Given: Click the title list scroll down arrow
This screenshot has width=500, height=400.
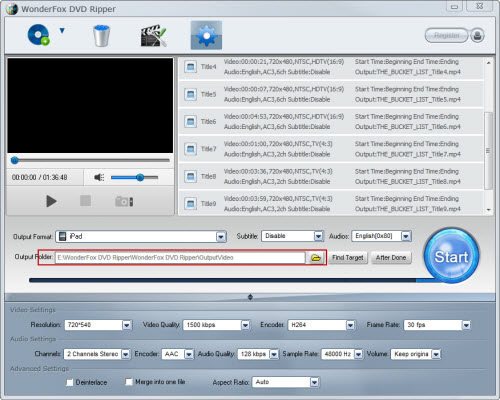Looking at the screenshot, I should [x=488, y=210].
